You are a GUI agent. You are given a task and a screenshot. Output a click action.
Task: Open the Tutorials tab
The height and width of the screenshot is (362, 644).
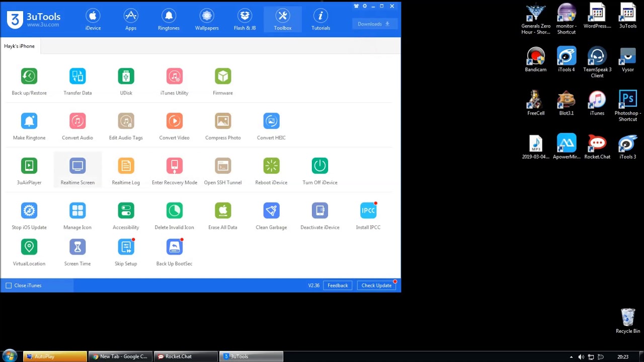coord(320,20)
